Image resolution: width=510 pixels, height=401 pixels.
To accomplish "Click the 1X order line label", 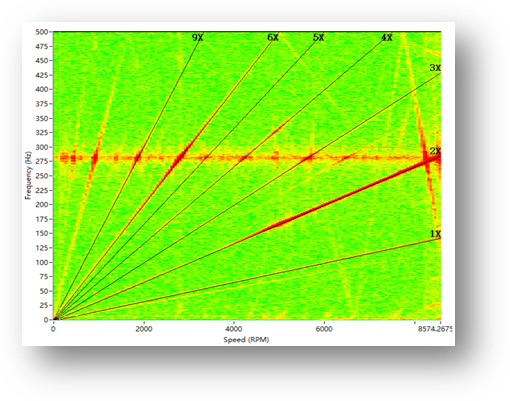I will (435, 234).
